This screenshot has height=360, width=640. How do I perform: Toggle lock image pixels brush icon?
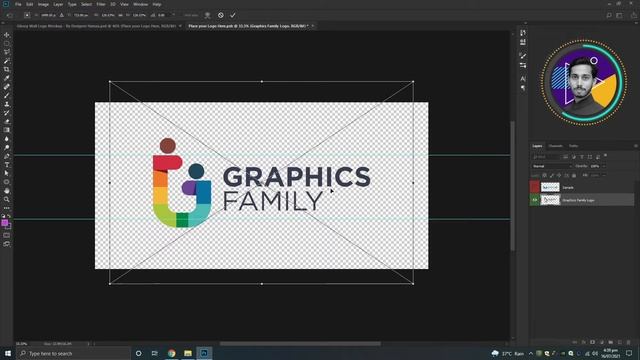(552, 175)
